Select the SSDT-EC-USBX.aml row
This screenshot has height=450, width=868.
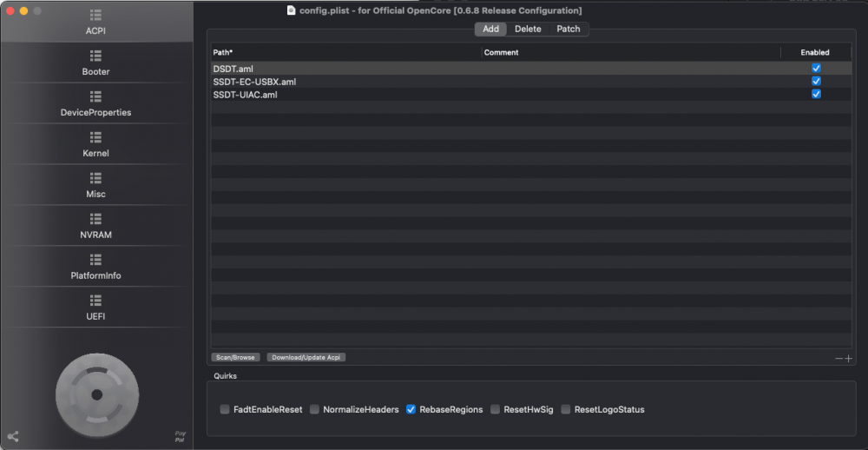[531, 82]
